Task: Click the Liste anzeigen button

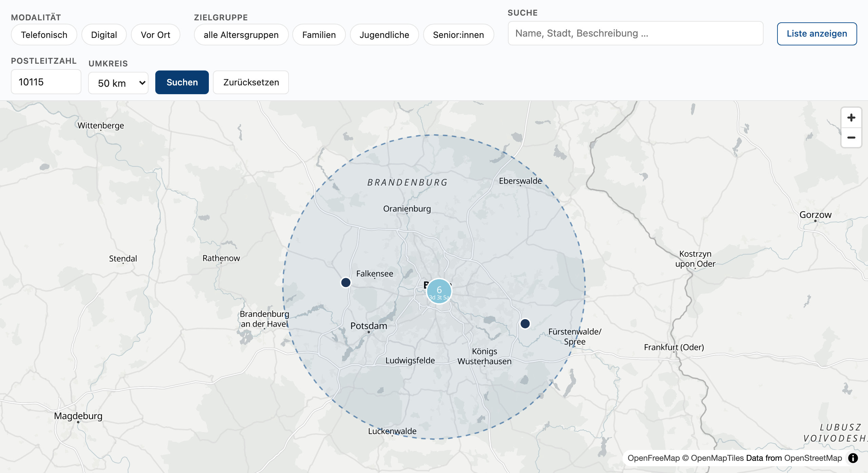Action: (817, 34)
